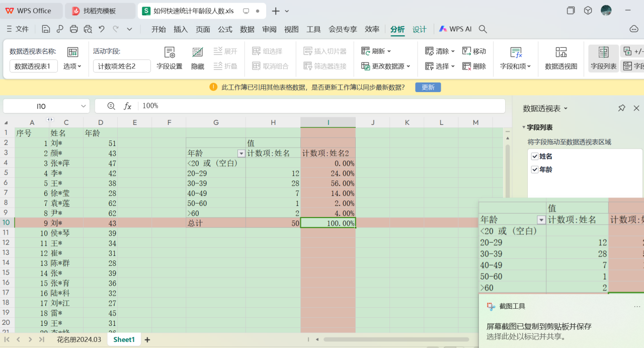Switch to sheet 花名册2024.03
The width and height of the screenshot is (644, 348).
tap(79, 340)
